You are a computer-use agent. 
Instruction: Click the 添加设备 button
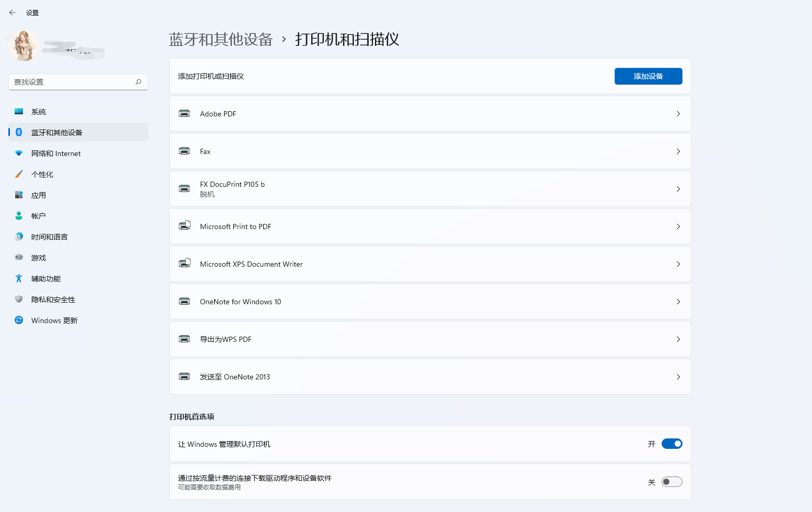(648, 76)
